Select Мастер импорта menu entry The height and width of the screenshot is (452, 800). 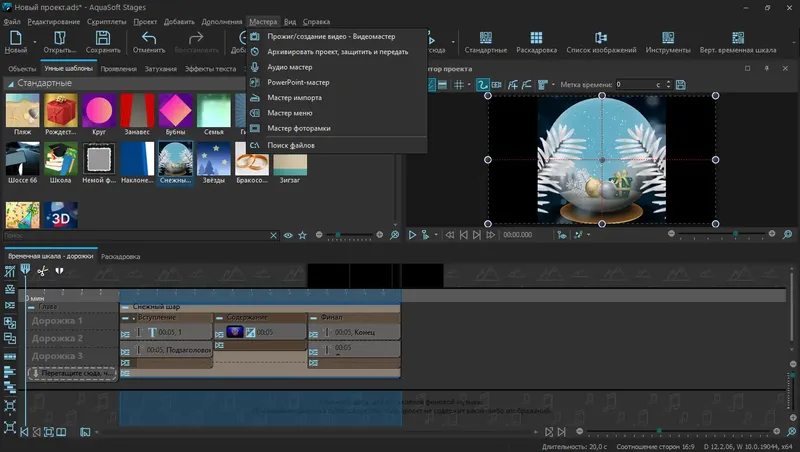(294, 98)
